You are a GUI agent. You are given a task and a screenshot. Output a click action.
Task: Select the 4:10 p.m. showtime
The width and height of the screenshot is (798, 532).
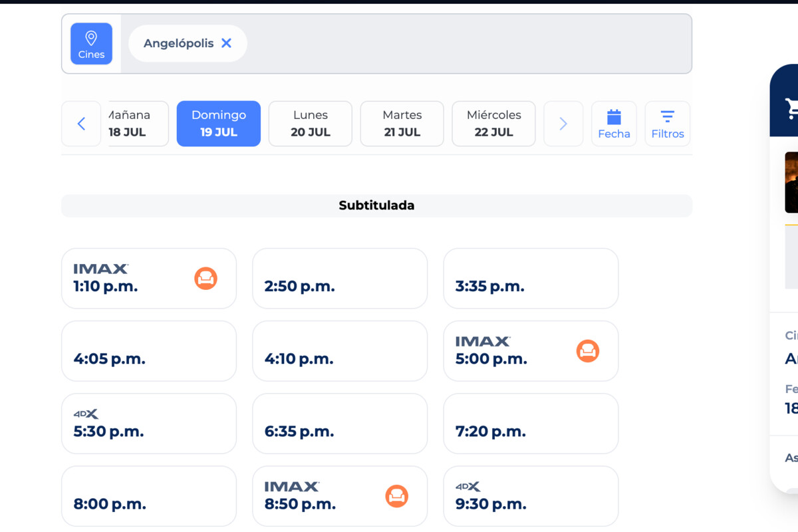click(x=340, y=351)
